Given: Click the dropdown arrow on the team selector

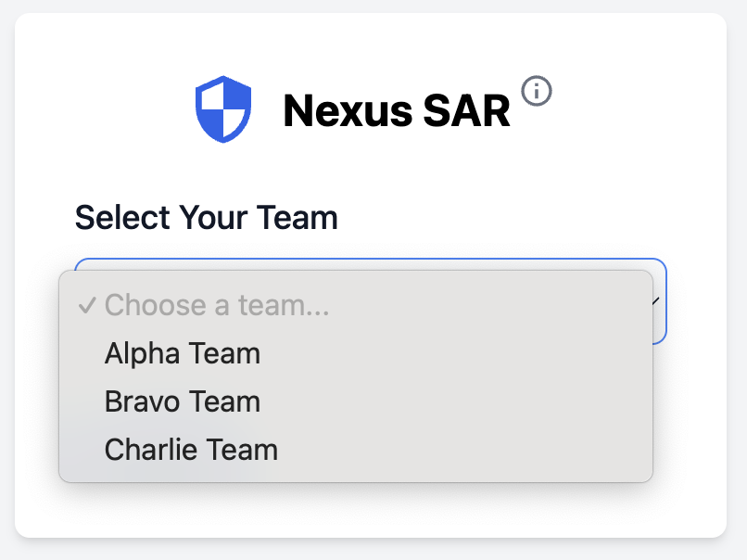Looking at the screenshot, I should (x=656, y=300).
